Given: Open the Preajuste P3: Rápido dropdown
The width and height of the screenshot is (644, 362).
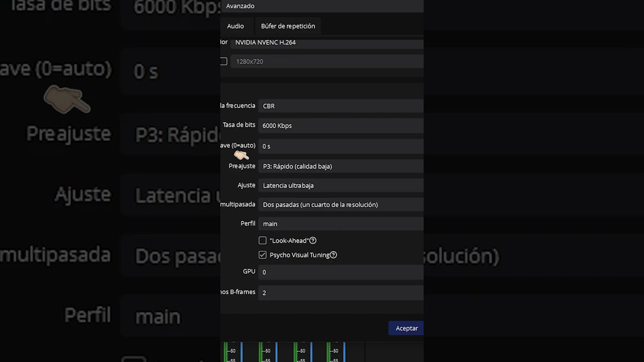Looking at the screenshot, I should 341,166.
